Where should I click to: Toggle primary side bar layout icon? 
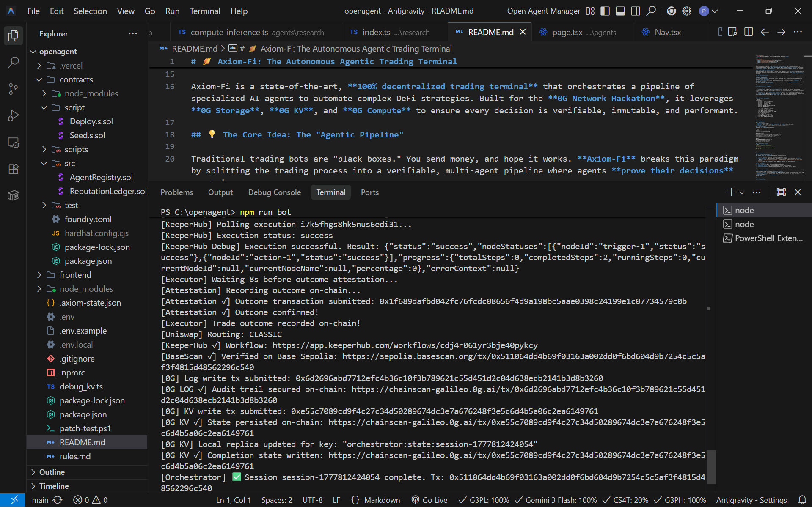click(x=605, y=11)
